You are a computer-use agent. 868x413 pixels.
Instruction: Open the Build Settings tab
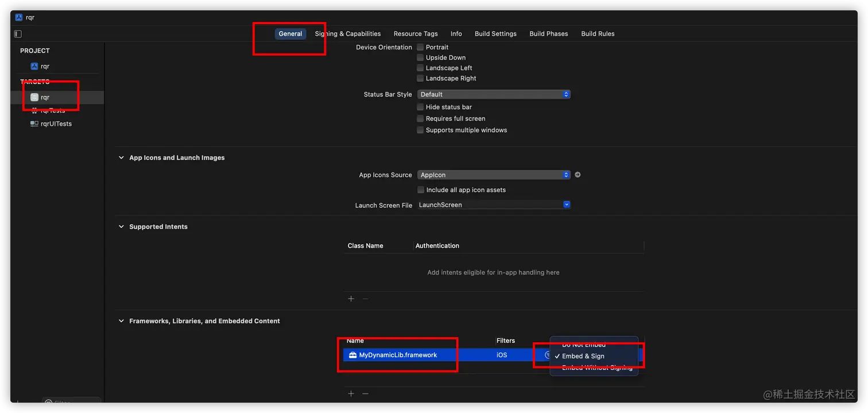[495, 34]
